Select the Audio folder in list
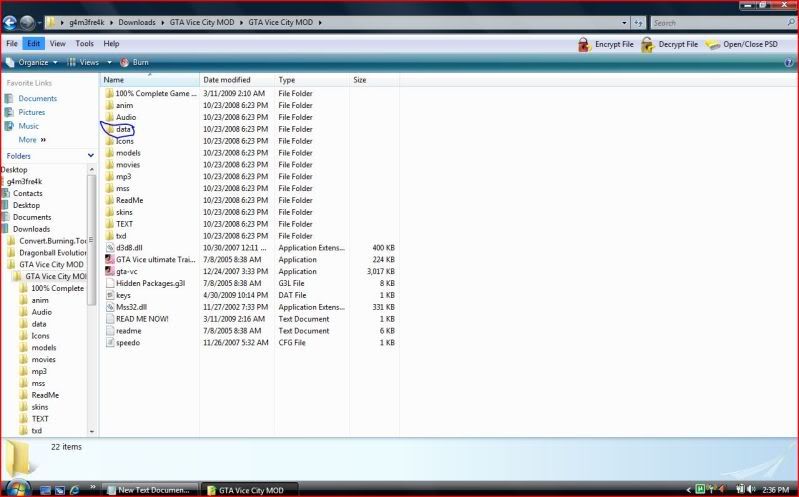Image resolution: width=799 pixels, height=497 pixels. (x=120, y=117)
